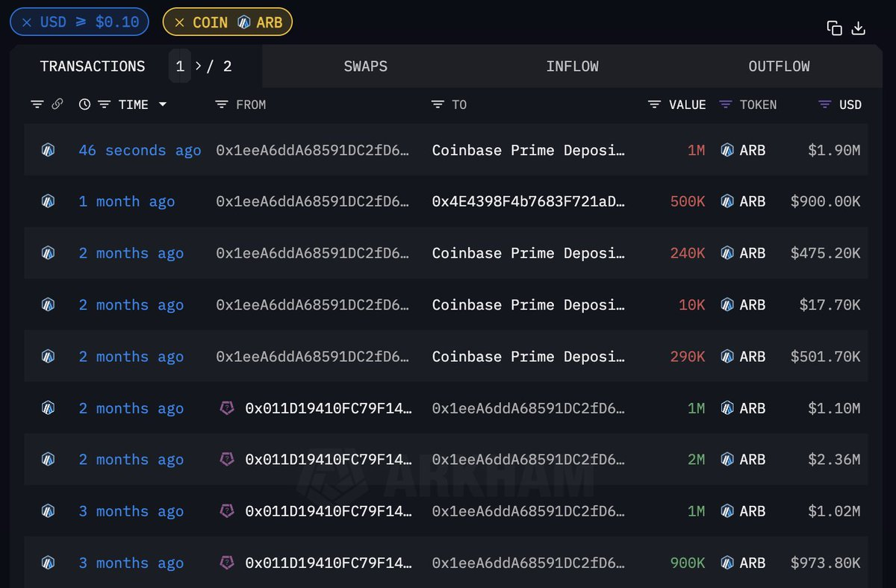Image resolution: width=896 pixels, height=588 pixels.
Task: Click the purple entity icon in the $2.36M row
Action: point(227,460)
